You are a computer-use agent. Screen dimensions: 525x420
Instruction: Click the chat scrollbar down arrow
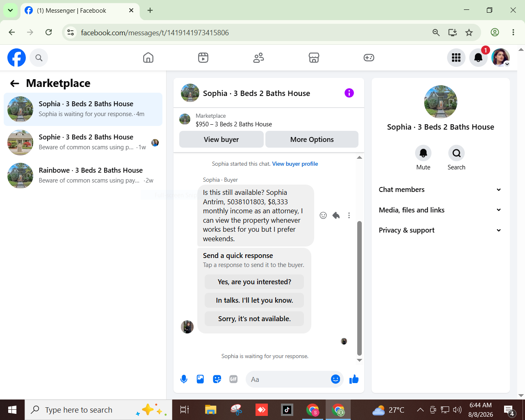359,360
